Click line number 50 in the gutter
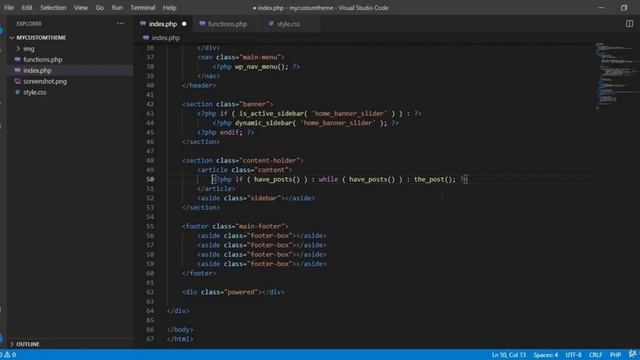This screenshot has height=360, width=640. (150, 179)
